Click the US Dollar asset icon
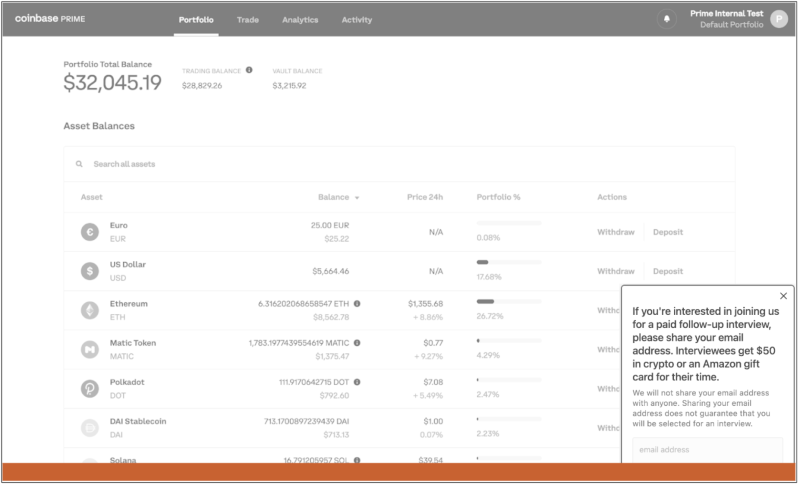800x485 pixels. [90, 271]
